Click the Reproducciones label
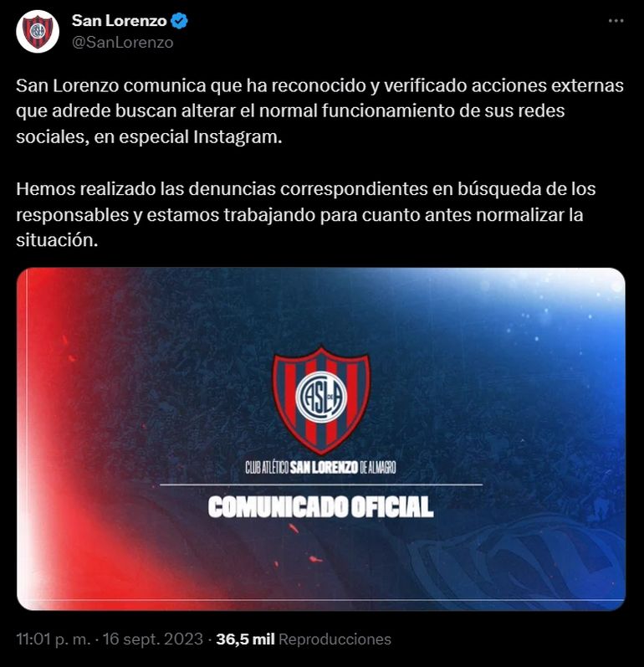This screenshot has height=667, width=644. click(x=335, y=639)
